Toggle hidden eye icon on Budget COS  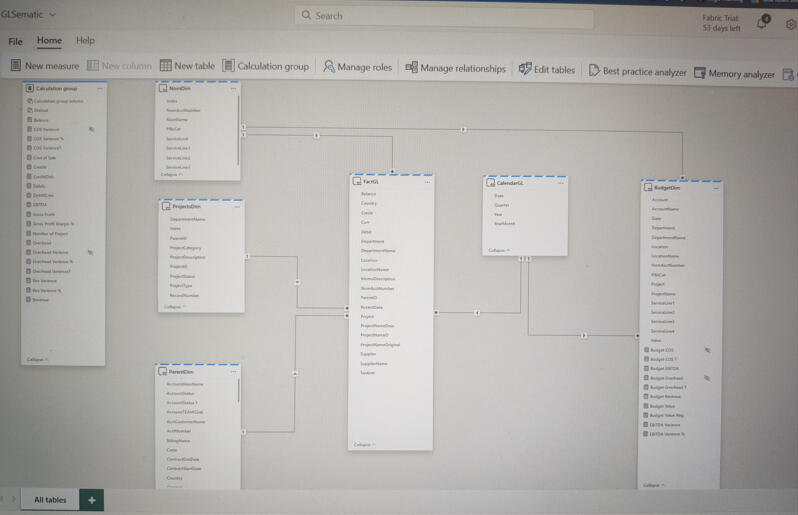pos(707,350)
